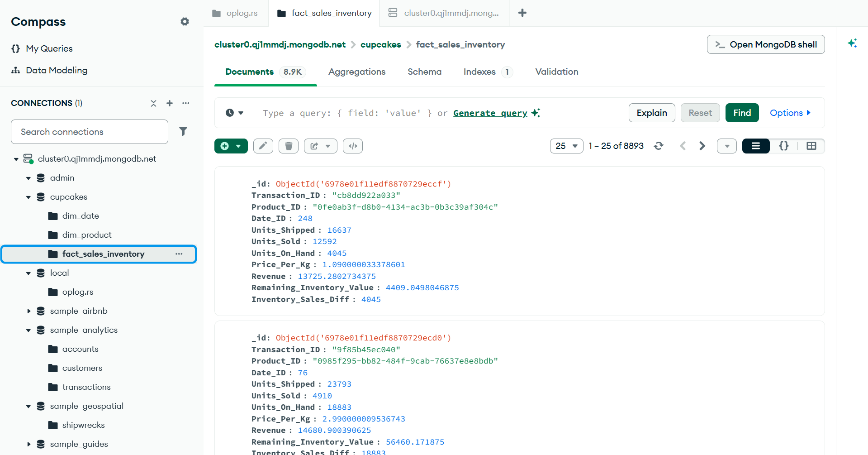Collapse the sample_geospatial database
868x455 pixels.
pyautogui.click(x=28, y=406)
